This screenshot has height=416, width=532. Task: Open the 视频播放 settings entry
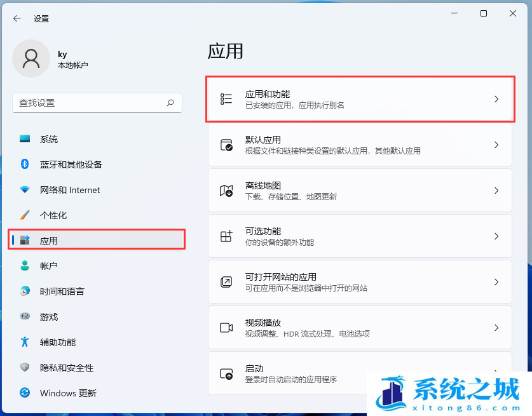click(x=360, y=328)
